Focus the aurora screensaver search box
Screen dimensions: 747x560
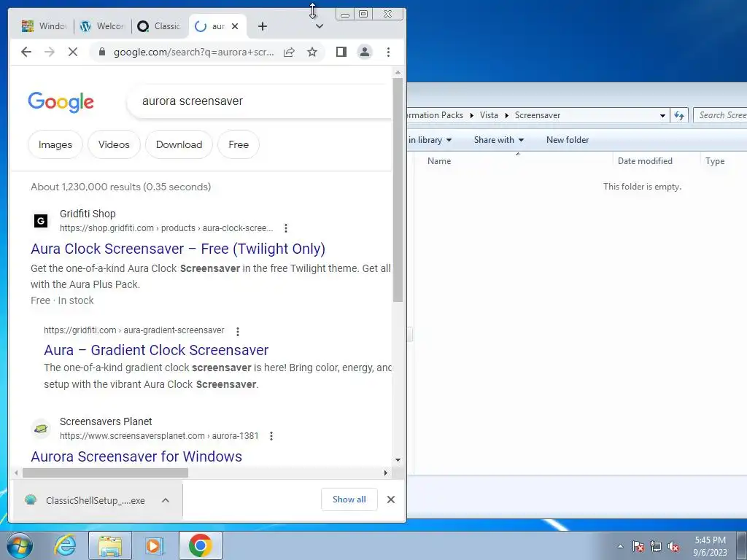[260, 101]
